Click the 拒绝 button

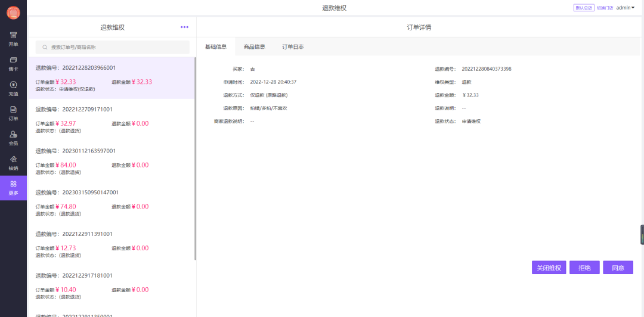584,268
